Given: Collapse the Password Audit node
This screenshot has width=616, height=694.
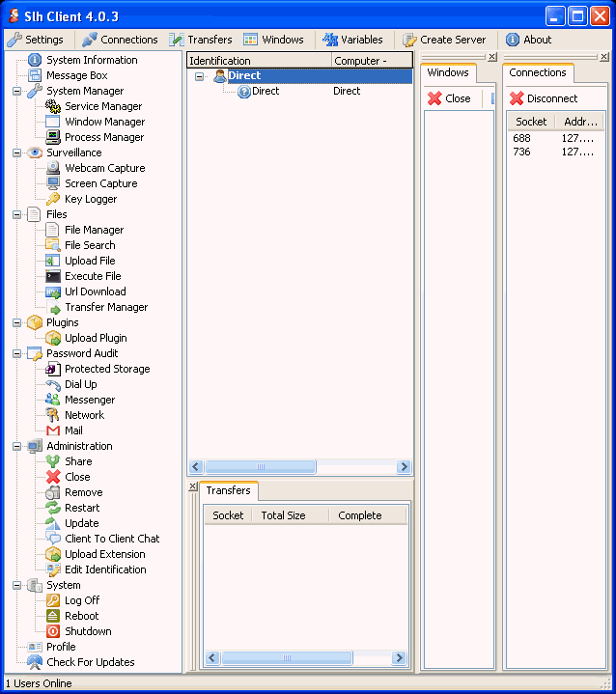Looking at the screenshot, I should pos(18,353).
